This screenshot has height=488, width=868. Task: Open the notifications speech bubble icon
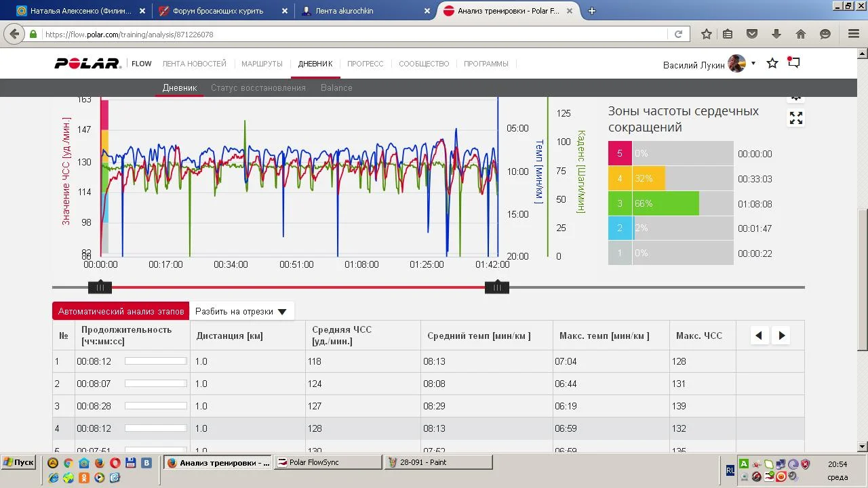794,63
